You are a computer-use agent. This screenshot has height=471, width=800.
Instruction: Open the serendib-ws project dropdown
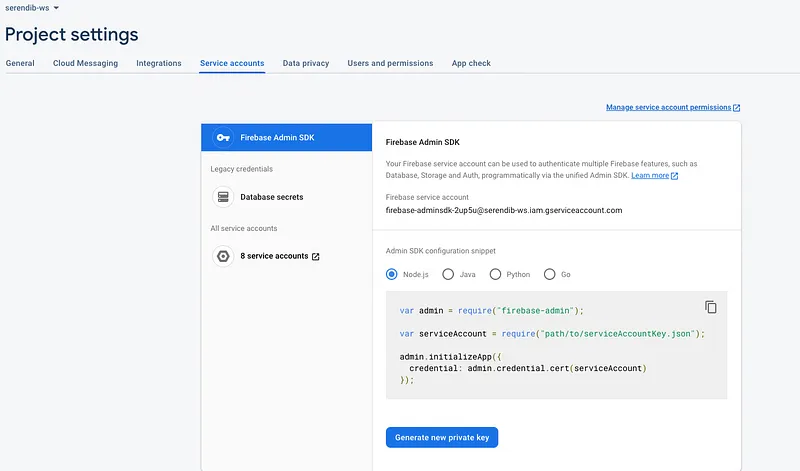click(x=32, y=8)
